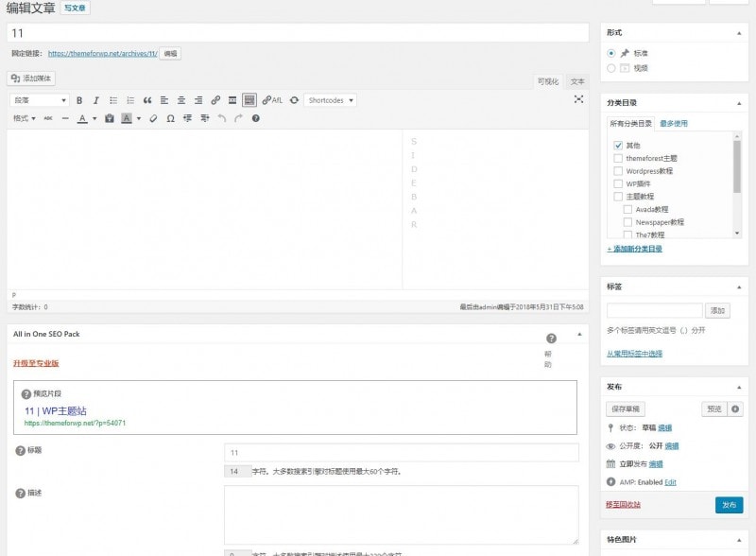
Task: Select the 视频 post format radio
Action: pos(611,68)
